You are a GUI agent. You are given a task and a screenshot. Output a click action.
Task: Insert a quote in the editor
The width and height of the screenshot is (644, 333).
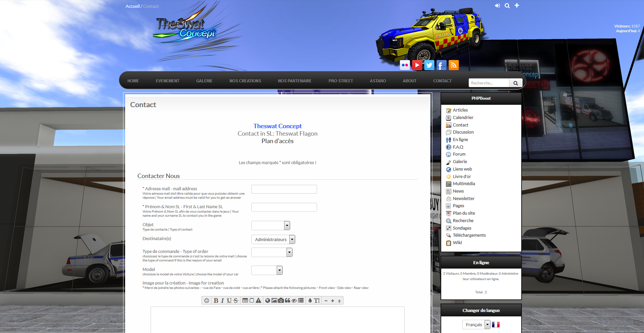pyautogui.click(x=288, y=300)
